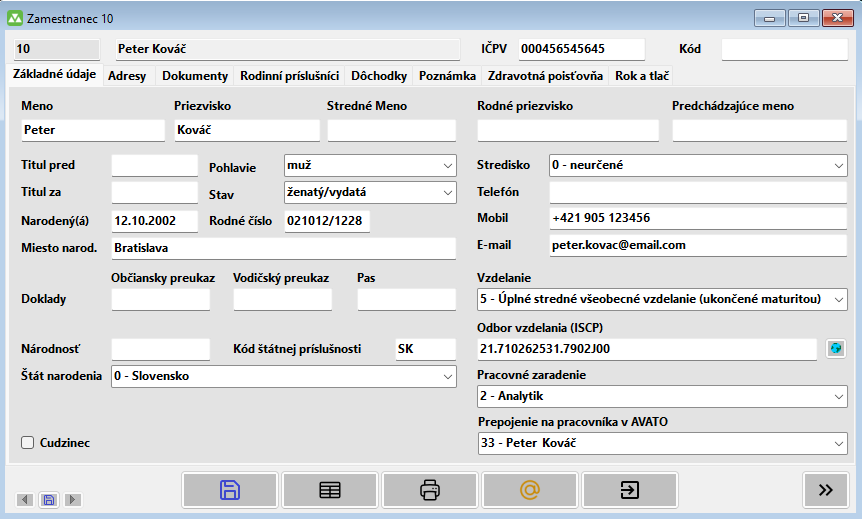862x519 pixels.
Task: Expand the Vzdelanie dropdown
Action: pyautogui.click(x=662, y=299)
